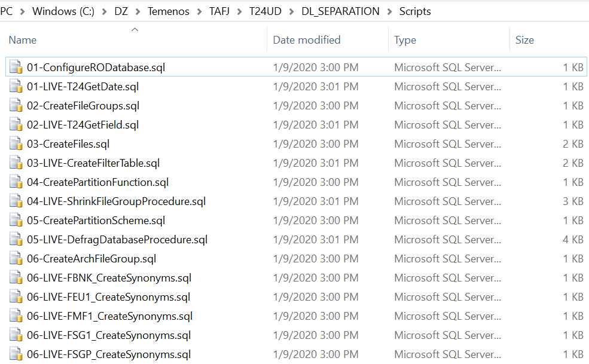This screenshot has width=589, height=364.
Task: Click the SQL file icon for 01-ConfigureRODatabase.sql
Action: click(16, 68)
